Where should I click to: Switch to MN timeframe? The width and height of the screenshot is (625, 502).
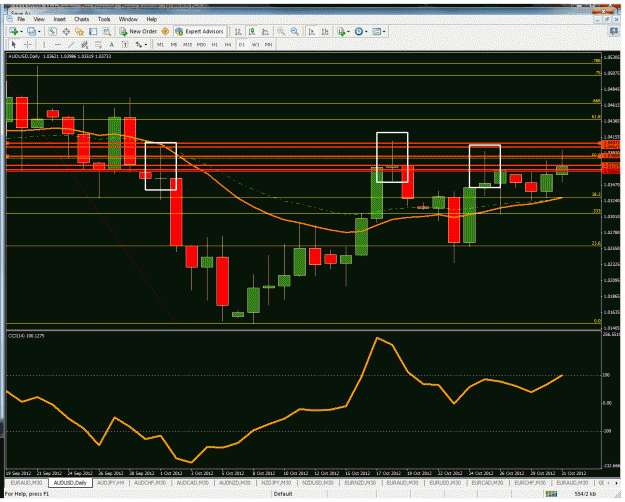[x=268, y=45]
